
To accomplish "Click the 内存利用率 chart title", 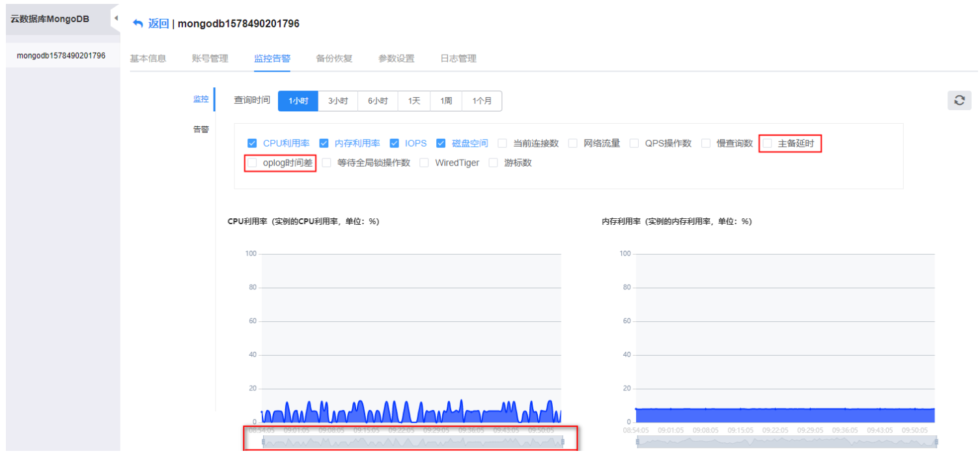I will pyautogui.click(x=677, y=222).
